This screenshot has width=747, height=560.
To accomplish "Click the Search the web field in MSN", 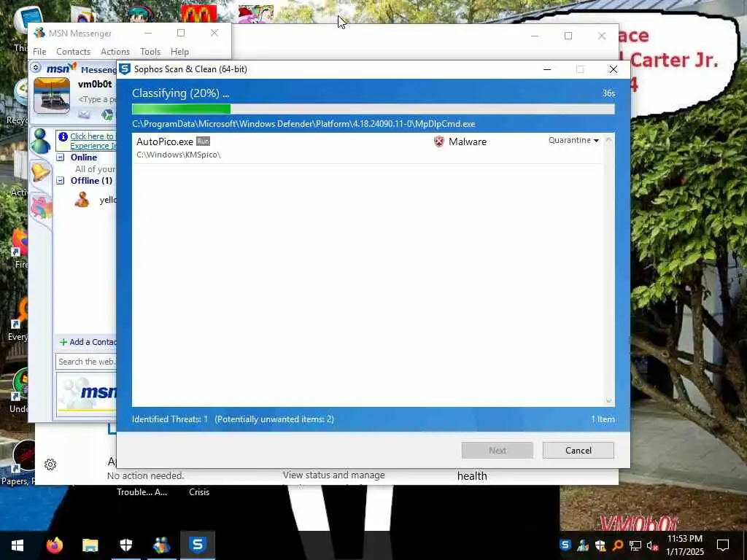I will click(x=86, y=362).
